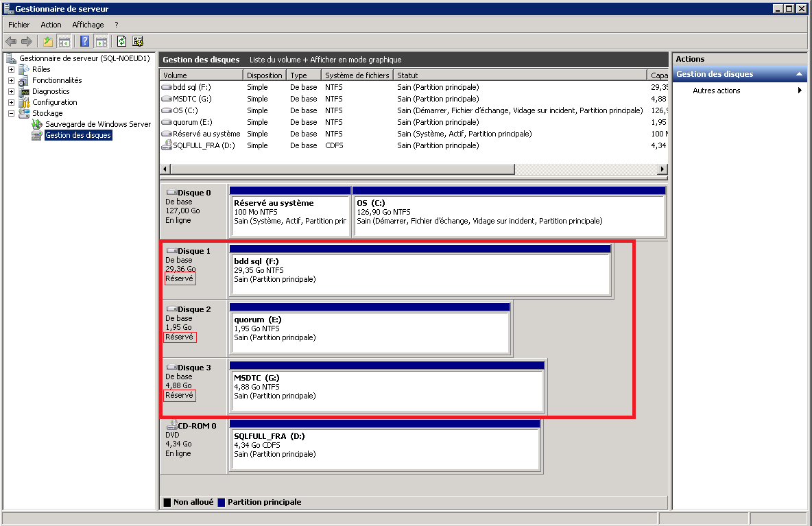812x526 pixels.
Task: Expand the Rôles tree node
Action: pyautogui.click(x=11, y=69)
